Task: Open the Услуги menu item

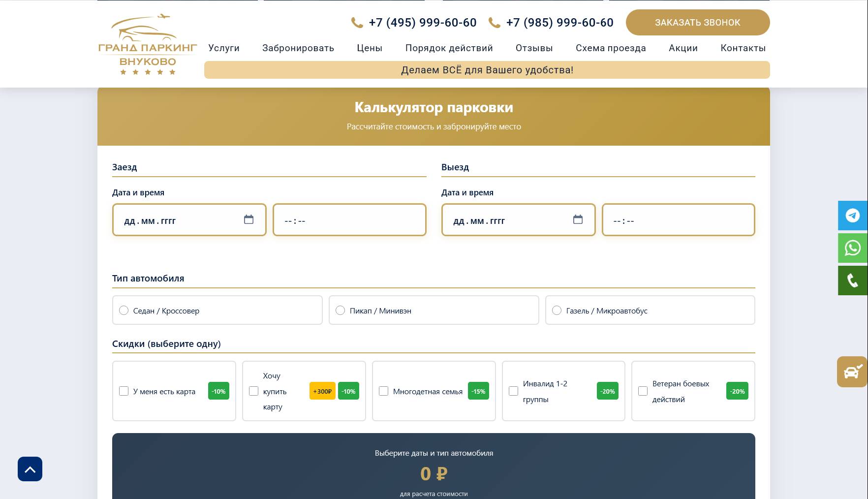Action: coord(224,48)
